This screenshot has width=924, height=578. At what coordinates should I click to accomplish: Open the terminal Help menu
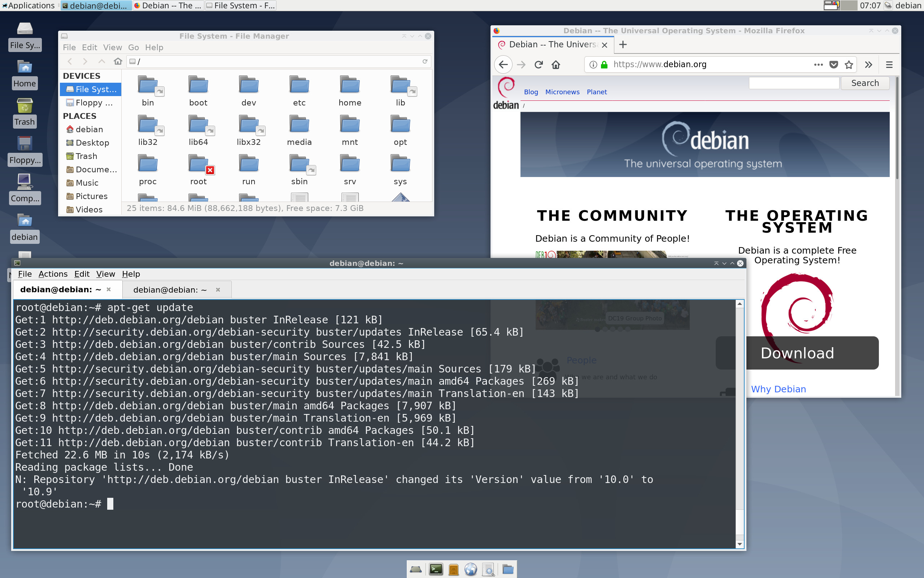[x=131, y=274]
